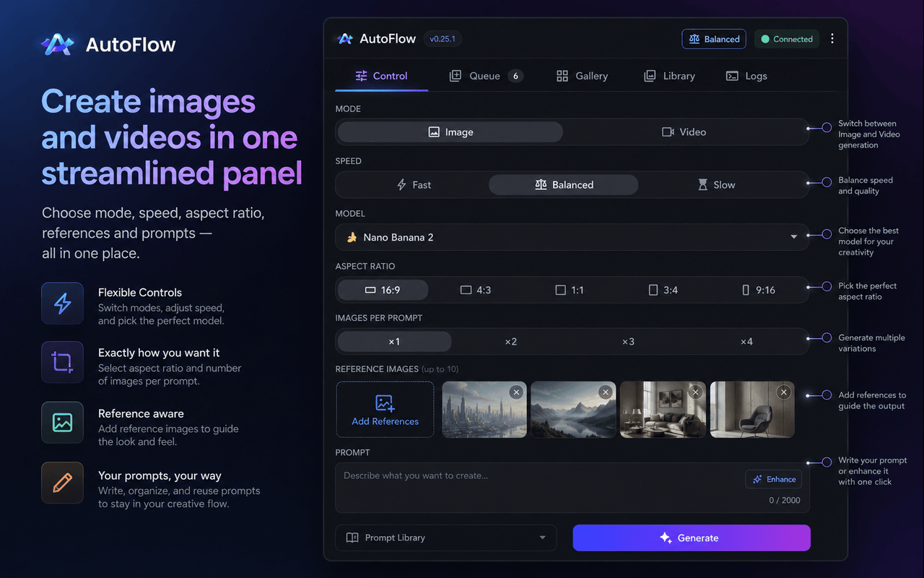Select ×2 images per prompt
Viewport: 924px width, 578px height.
pyautogui.click(x=511, y=342)
